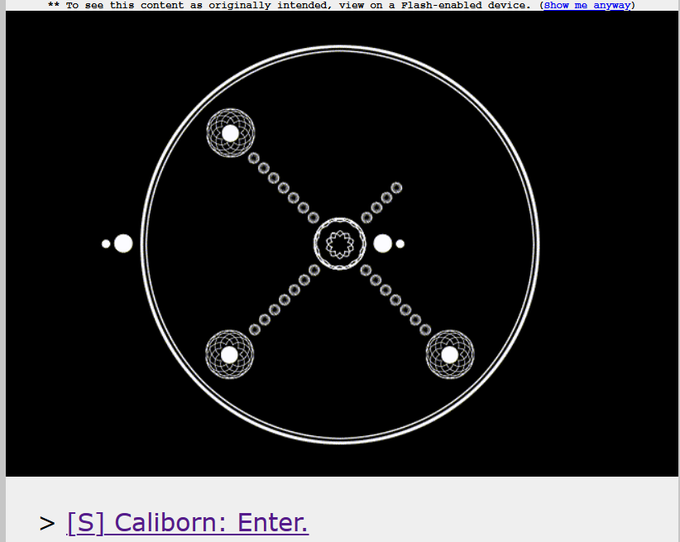Click the Flash-enabled device notice text

[x=341, y=5]
